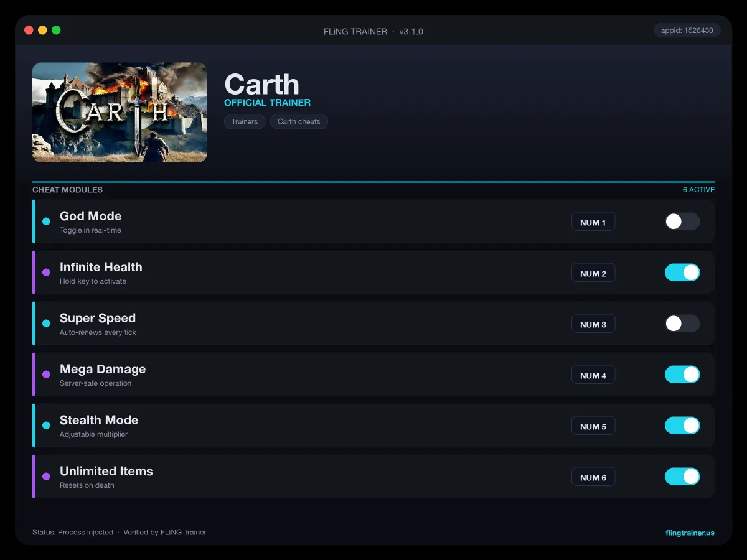Disable the Mega Damage toggle
Image resolution: width=747 pixels, height=560 pixels.
coord(682,375)
